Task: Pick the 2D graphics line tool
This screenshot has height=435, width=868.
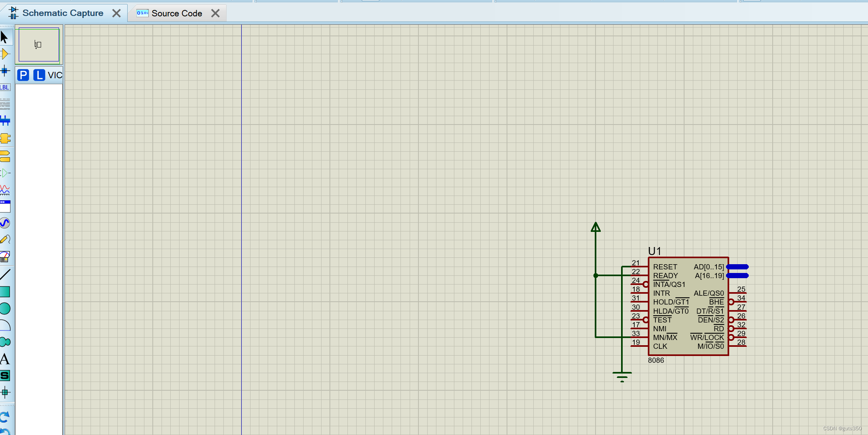Action: click(x=5, y=275)
